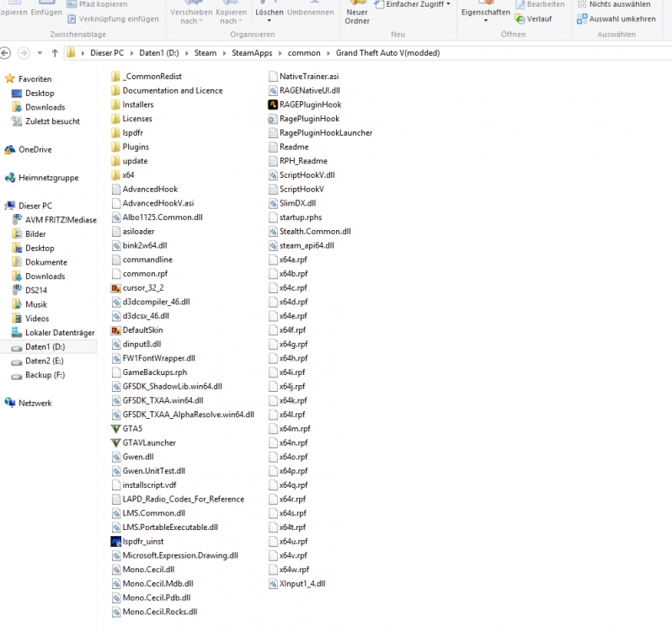This screenshot has height=632, width=672.
Task: Go forward with the forward arrow
Action: click(x=24, y=53)
